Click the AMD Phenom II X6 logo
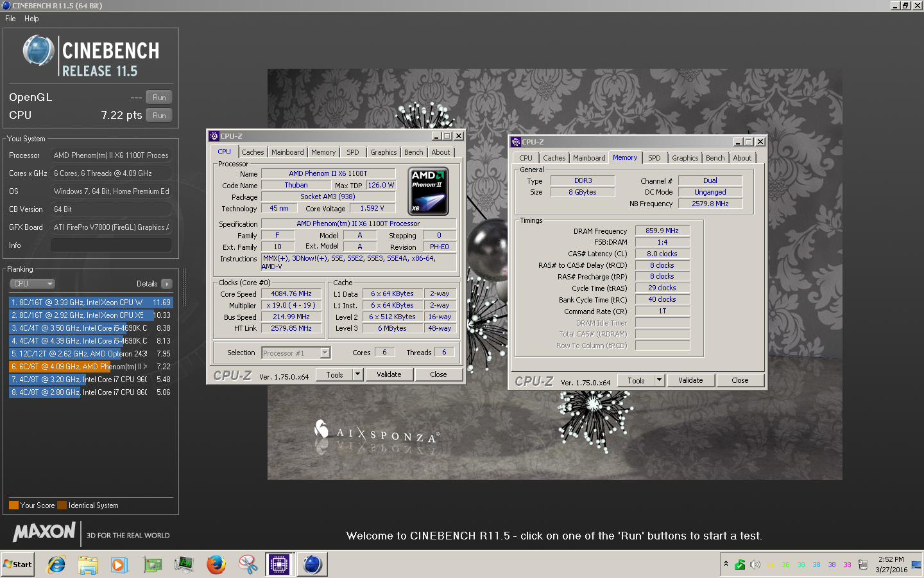924x578 pixels. pos(429,191)
